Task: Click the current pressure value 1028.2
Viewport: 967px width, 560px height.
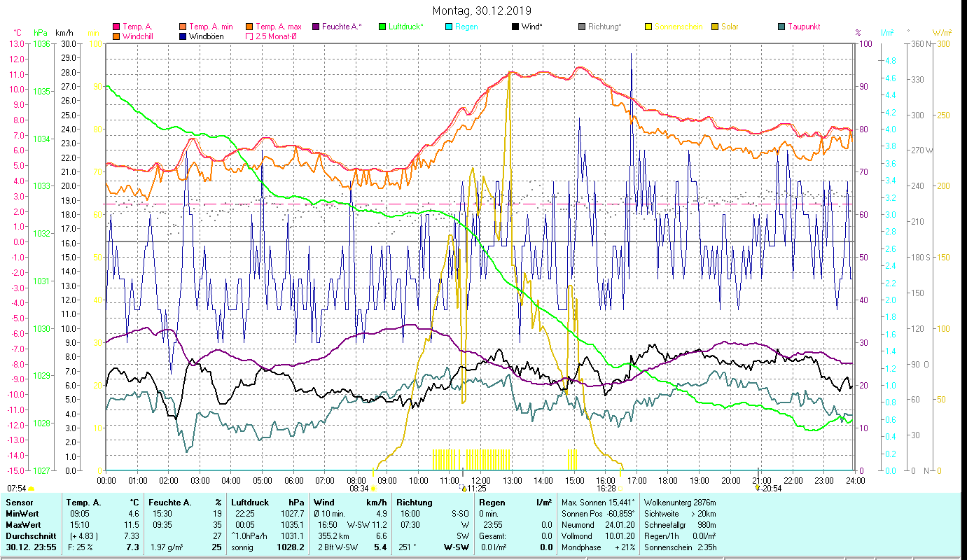Action: pyautogui.click(x=291, y=547)
